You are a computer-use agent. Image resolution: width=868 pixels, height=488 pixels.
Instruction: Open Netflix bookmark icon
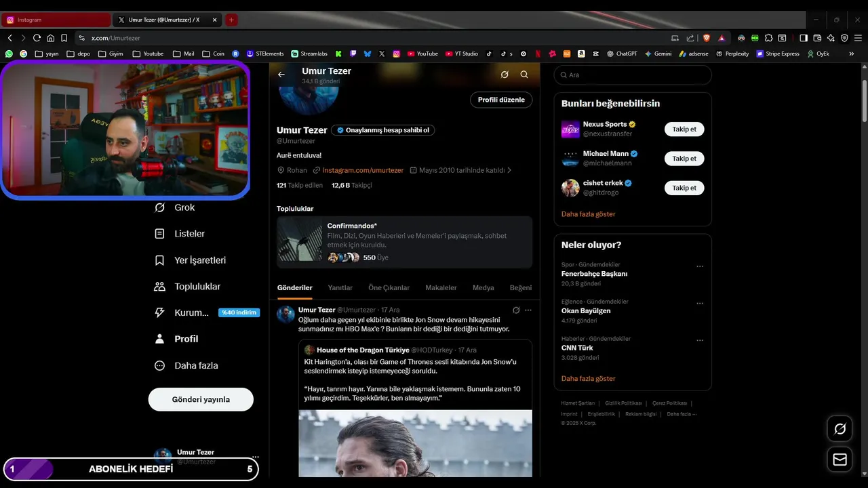(538, 54)
